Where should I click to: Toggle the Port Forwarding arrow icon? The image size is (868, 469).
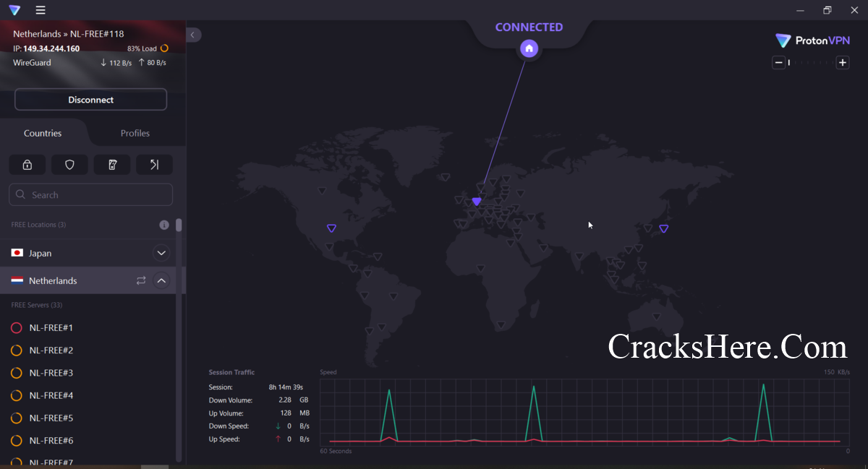click(154, 165)
